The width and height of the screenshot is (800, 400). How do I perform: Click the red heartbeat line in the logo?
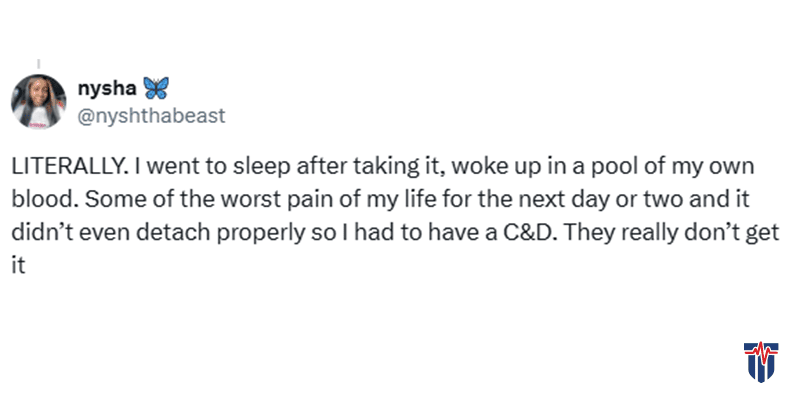[760, 351]
